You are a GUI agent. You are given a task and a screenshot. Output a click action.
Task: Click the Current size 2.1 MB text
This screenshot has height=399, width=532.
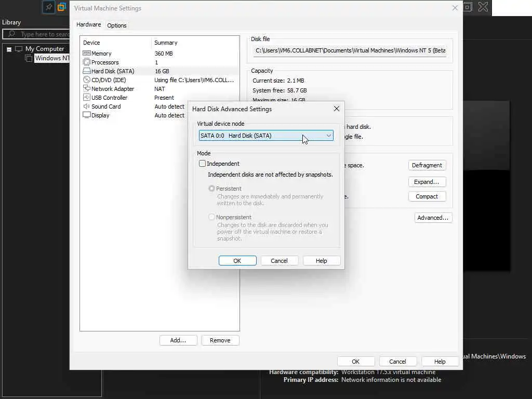coord(278,81)
